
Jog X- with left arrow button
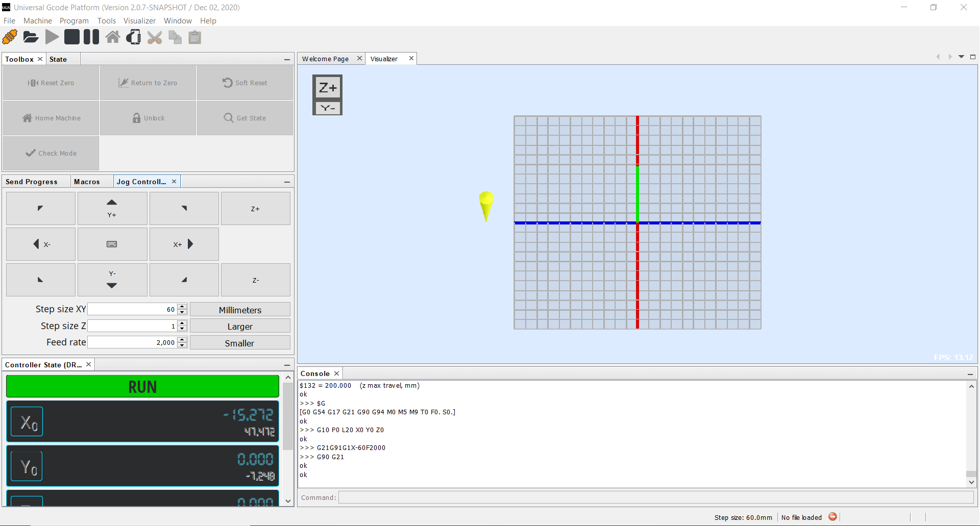coord(41,244)
